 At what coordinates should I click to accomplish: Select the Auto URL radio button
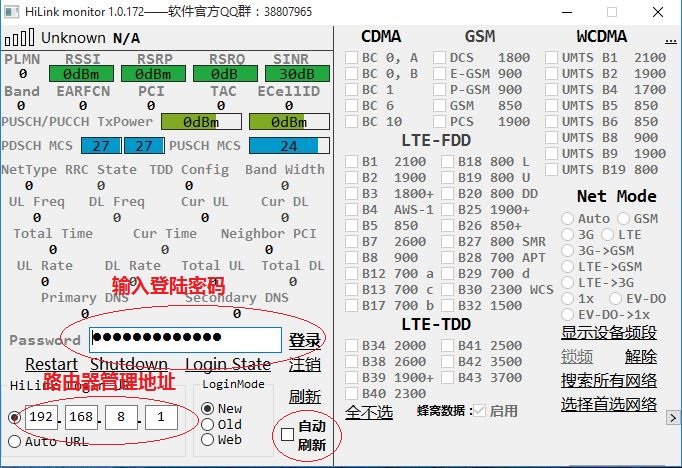[14, 441]
